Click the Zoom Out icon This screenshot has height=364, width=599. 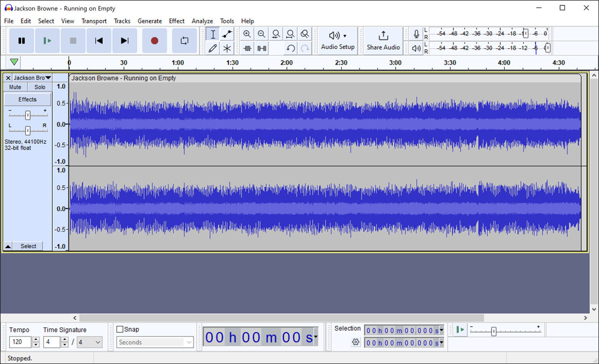(x=261, y=34)
